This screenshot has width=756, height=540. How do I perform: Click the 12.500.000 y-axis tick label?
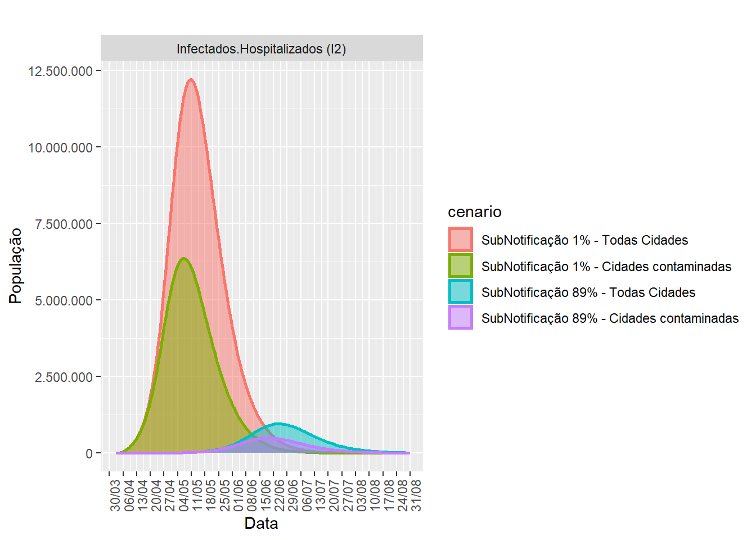pos(60,71)
